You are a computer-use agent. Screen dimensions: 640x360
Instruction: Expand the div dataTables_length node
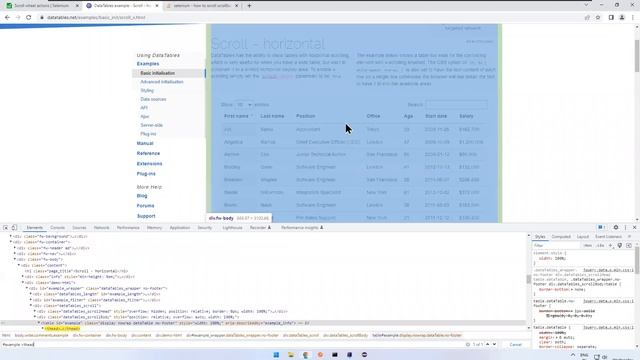point(31,294)
